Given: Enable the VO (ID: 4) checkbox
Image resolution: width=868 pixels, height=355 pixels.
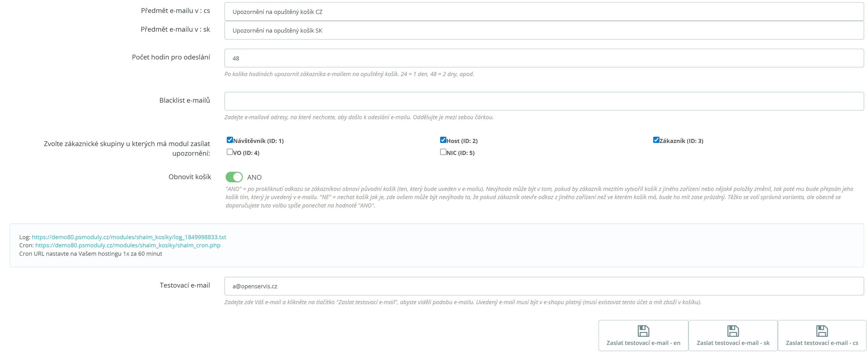Looking at the screenshot, I should coord(230,152).
